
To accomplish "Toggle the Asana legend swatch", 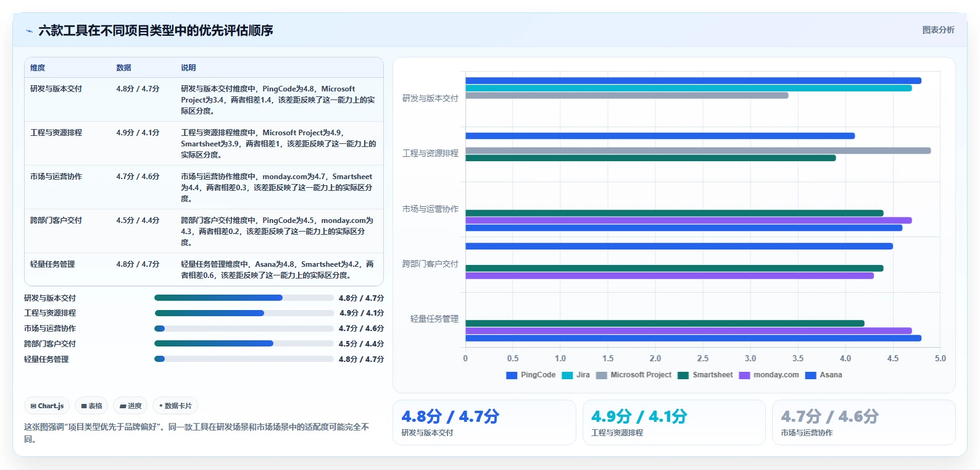I will 811,375.
